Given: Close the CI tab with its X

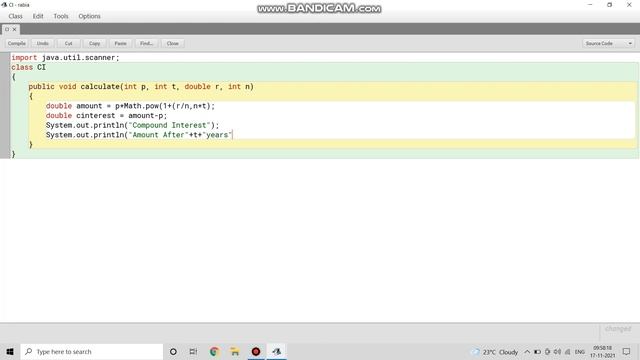Looking at the screenshot, I should (14, 29).
